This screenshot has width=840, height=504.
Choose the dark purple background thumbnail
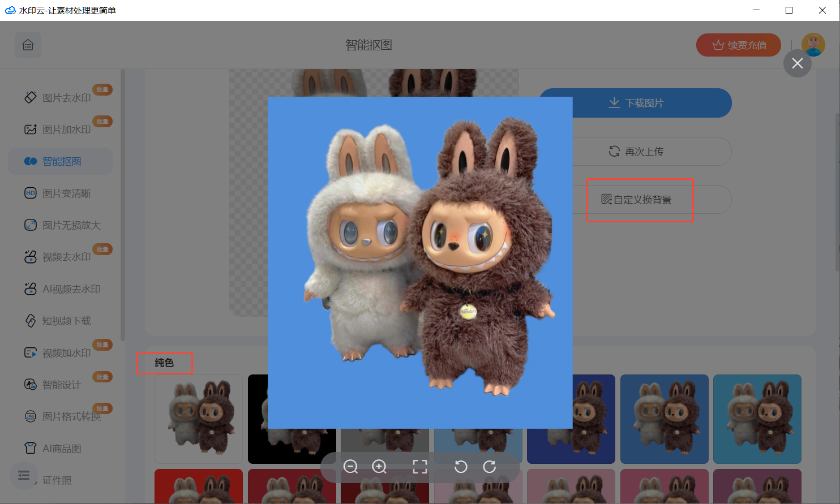click(x=757, y=486)
